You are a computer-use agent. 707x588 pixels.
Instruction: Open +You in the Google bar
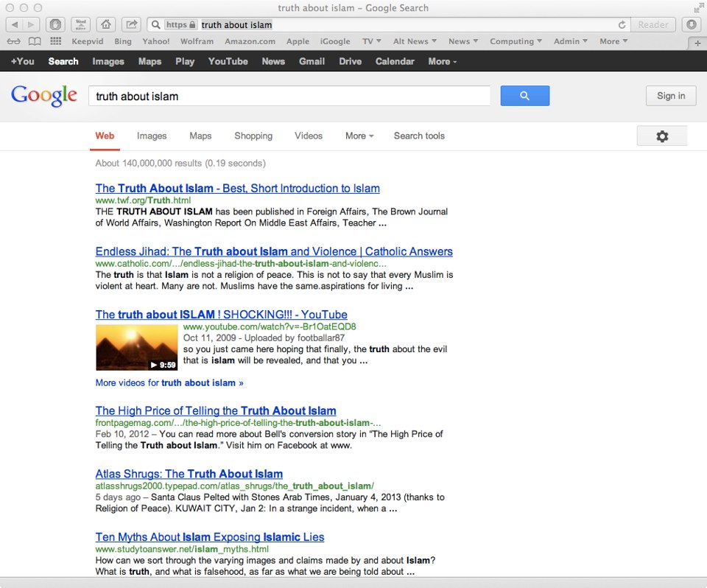pyautogui.click(x=23, y=61)
